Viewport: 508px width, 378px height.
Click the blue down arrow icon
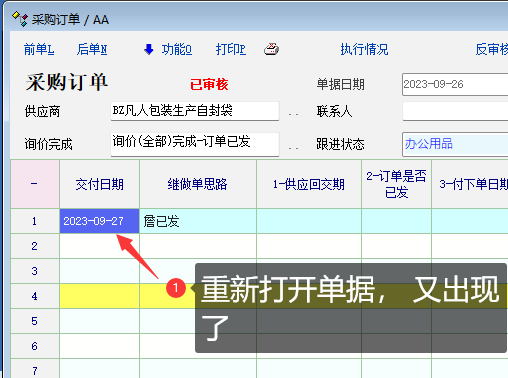pos(149,49)
